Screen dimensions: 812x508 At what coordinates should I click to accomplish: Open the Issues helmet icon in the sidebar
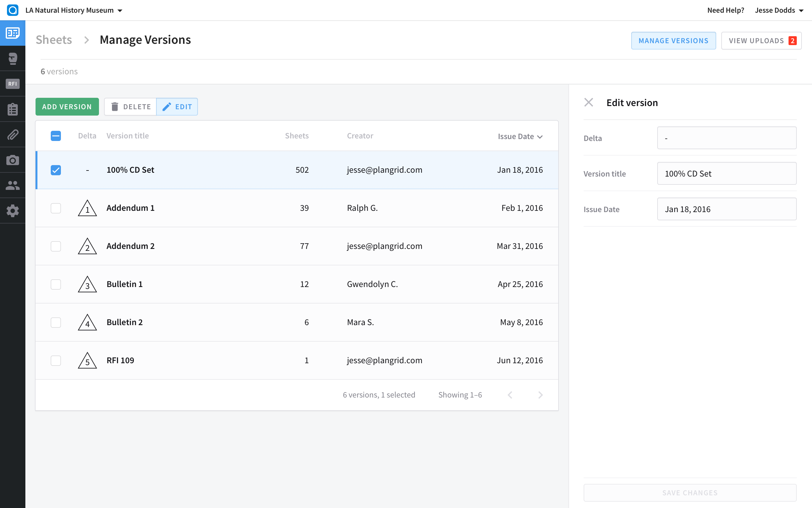(12, 58)
